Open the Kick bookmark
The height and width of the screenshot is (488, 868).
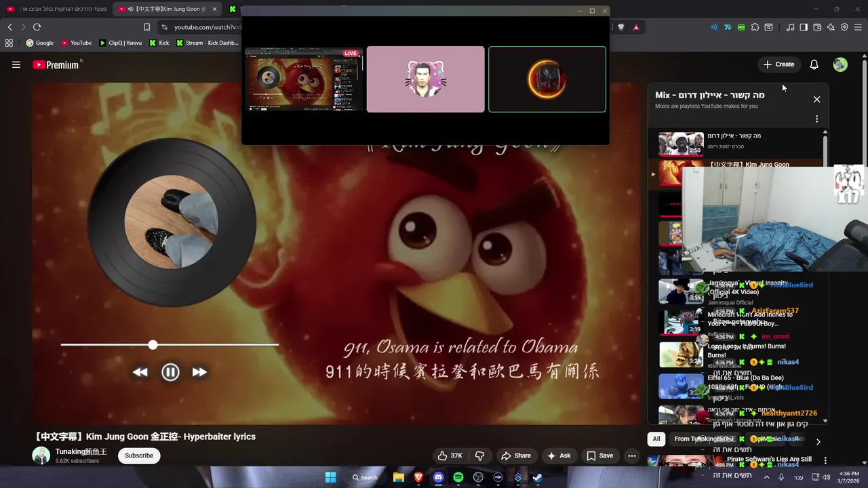pyautogui.click(x=159, y=43)
